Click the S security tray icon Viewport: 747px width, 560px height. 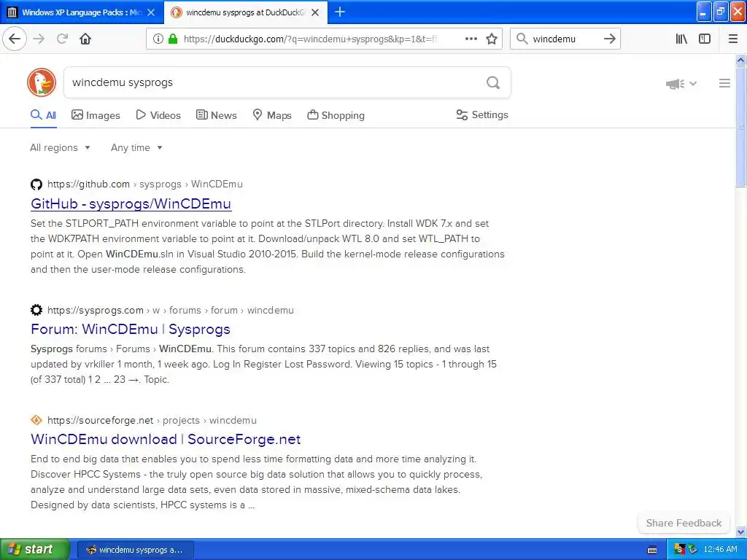pos(680,549)
